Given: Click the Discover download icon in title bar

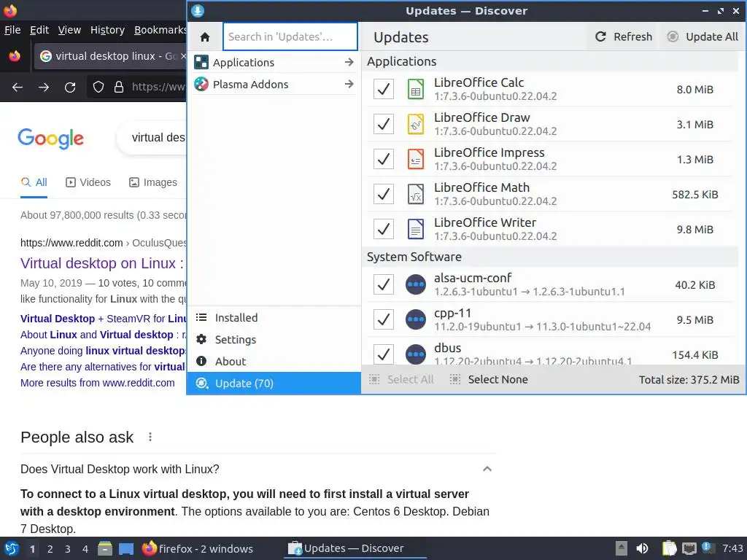Looking at the screenshot, I should (x=198, y=10).
